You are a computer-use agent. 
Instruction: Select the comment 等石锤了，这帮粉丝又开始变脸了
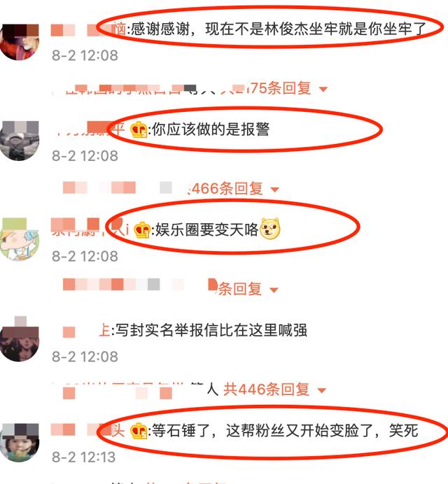point(285,431)
